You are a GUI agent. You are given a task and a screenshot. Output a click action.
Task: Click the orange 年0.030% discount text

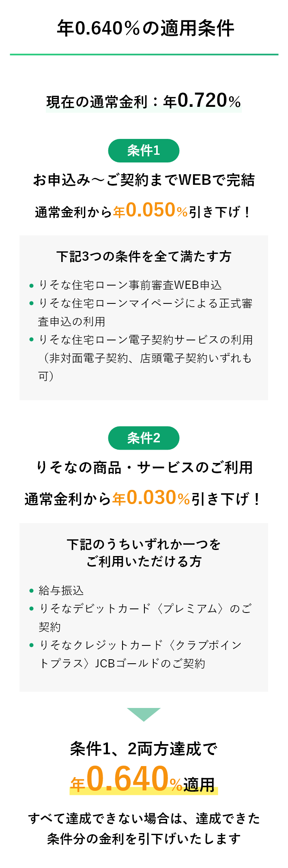[151, 498]
